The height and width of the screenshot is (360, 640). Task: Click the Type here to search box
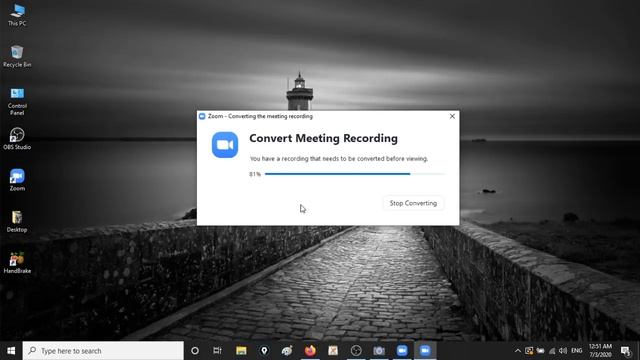103,351
